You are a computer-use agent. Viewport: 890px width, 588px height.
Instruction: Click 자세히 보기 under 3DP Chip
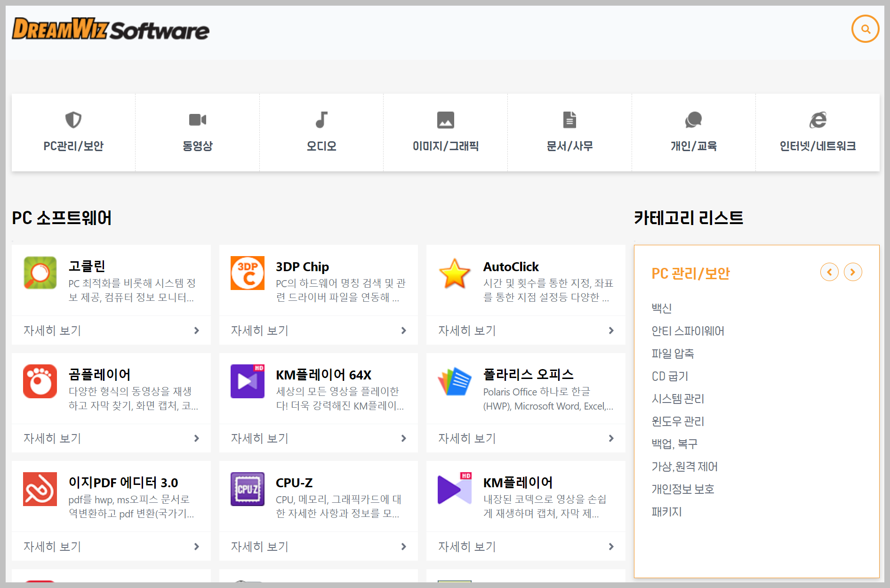(318, 330)
